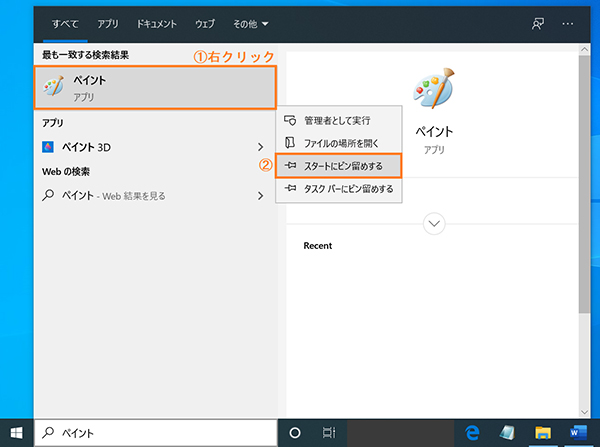
Task: Open Task View on the taskbar
Action: [328, 433]
